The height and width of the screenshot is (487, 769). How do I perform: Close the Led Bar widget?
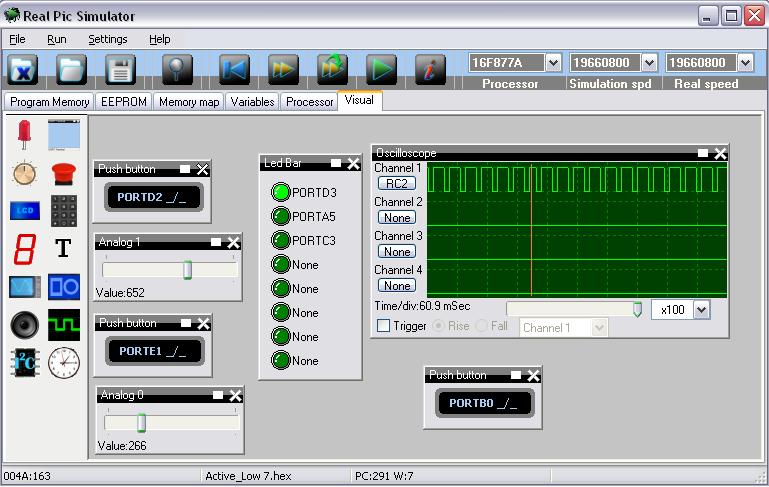[353, 164]
